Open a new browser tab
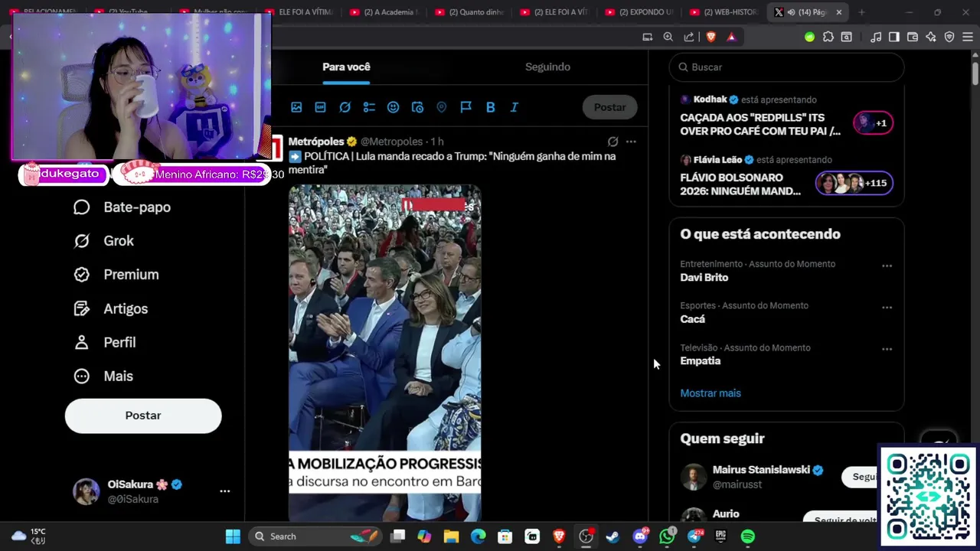Screen dimensions: 980x551 (x=861, y=12)
